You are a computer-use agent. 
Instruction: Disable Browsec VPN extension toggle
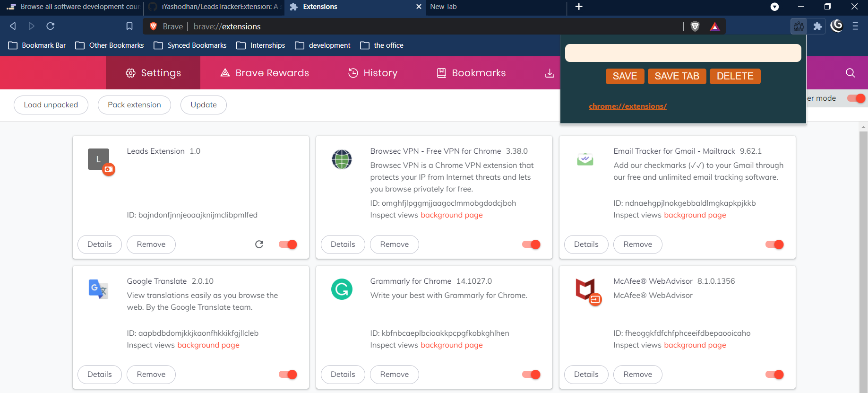point(531,245)
